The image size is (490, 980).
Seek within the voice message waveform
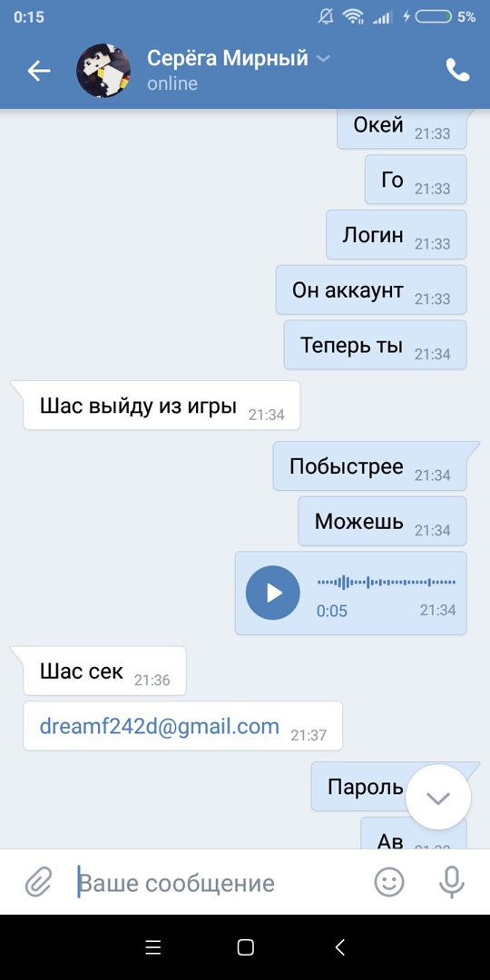pos(387,582)
